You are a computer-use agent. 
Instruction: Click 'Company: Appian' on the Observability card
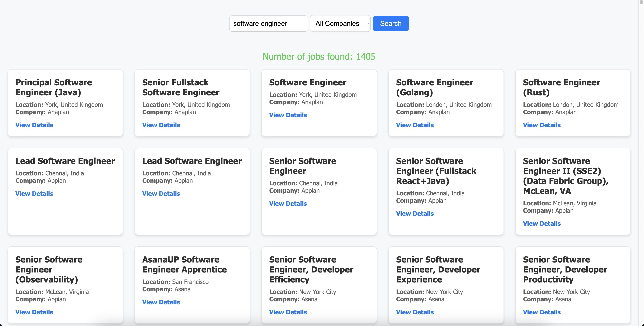41,299
